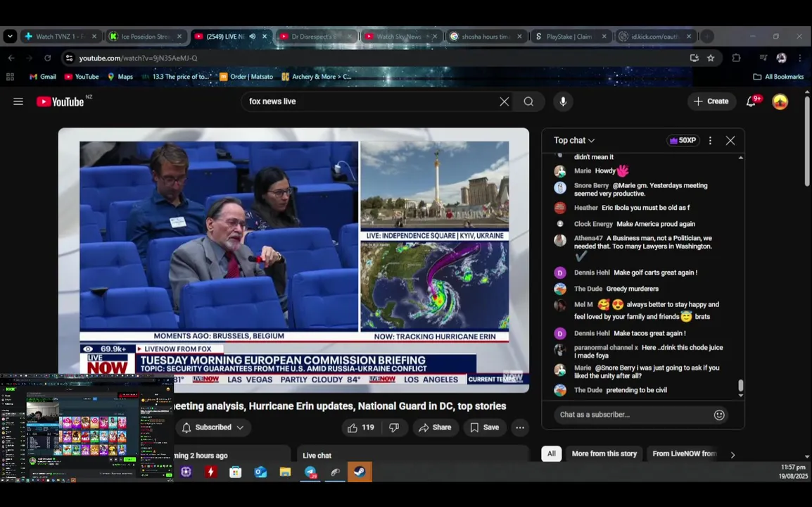Select the More from this story chip
Viewport: 812px width, 507px height.
[604, 453]
